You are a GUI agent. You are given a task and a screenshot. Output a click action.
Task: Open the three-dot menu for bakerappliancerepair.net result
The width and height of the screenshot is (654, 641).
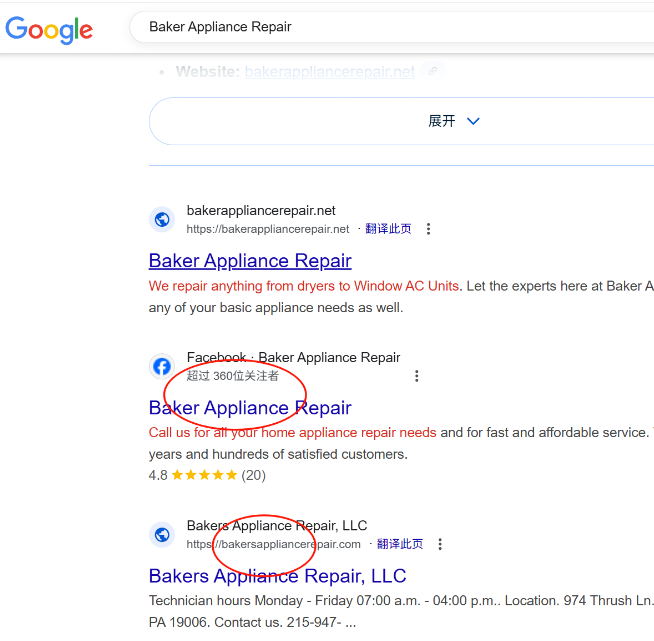428,229
